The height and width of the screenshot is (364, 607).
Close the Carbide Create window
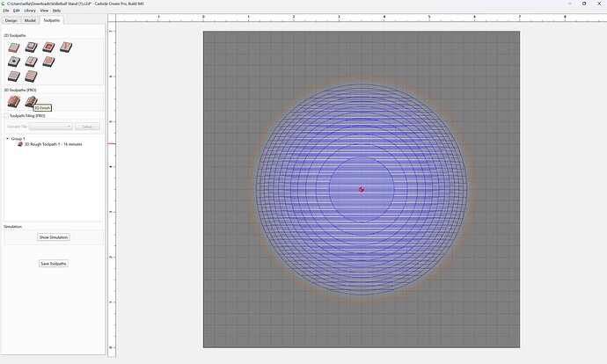point(599,4)
